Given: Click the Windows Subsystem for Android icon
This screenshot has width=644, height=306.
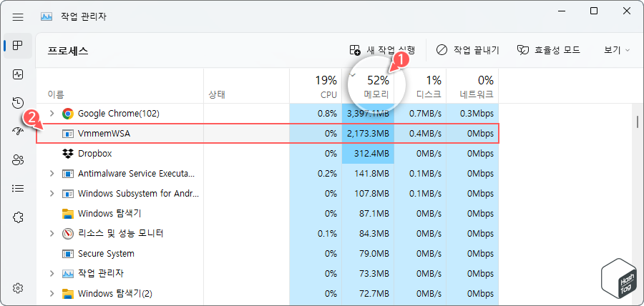Looking at the screenshot, I should coord(68,194).
